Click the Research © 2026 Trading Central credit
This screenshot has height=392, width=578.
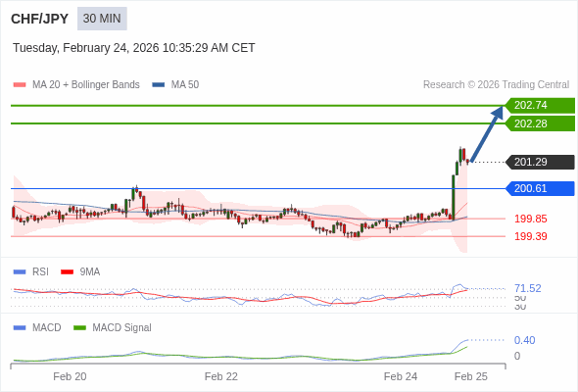click(496, 85)
